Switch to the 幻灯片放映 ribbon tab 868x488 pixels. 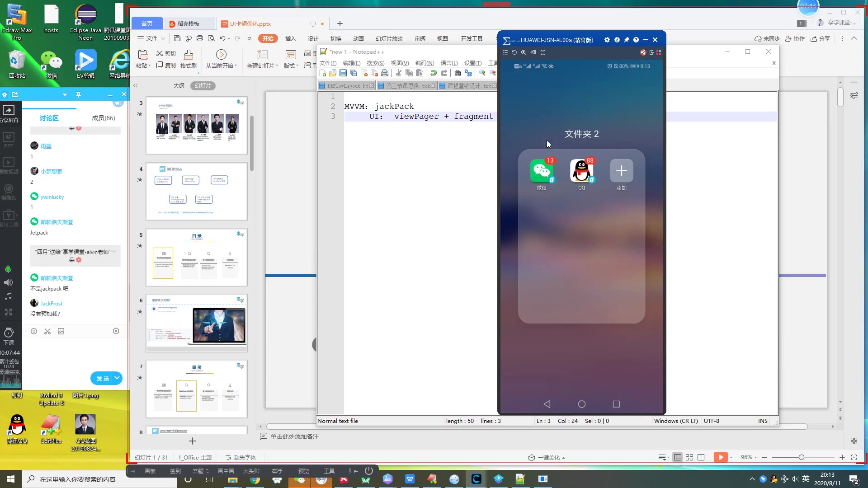(389, 38)
